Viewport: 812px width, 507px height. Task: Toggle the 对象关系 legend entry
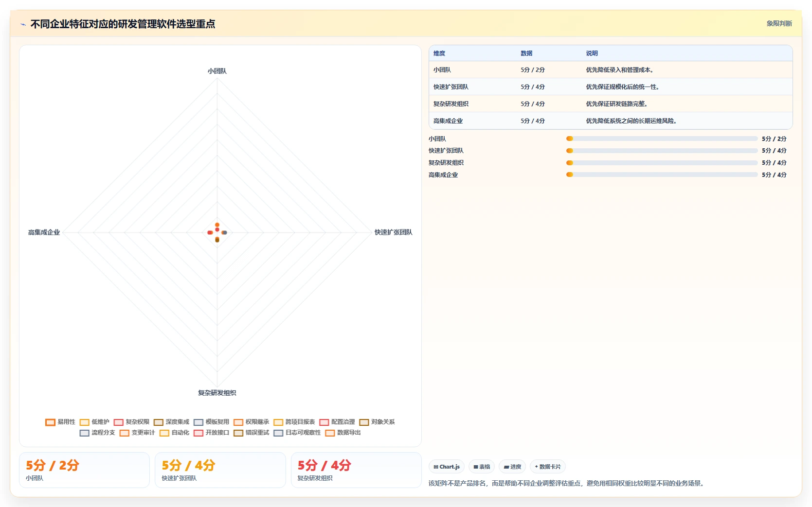377,422
